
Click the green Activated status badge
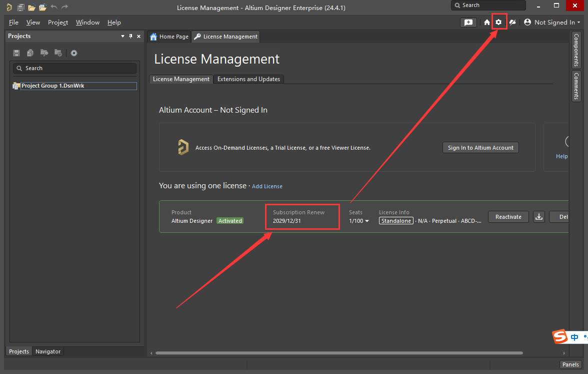pos(230,221)
